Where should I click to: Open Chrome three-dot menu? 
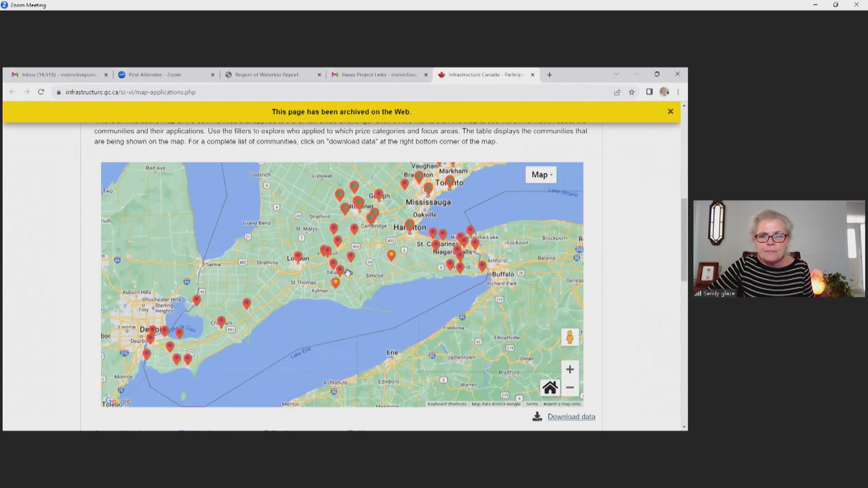tap(677, 92)
